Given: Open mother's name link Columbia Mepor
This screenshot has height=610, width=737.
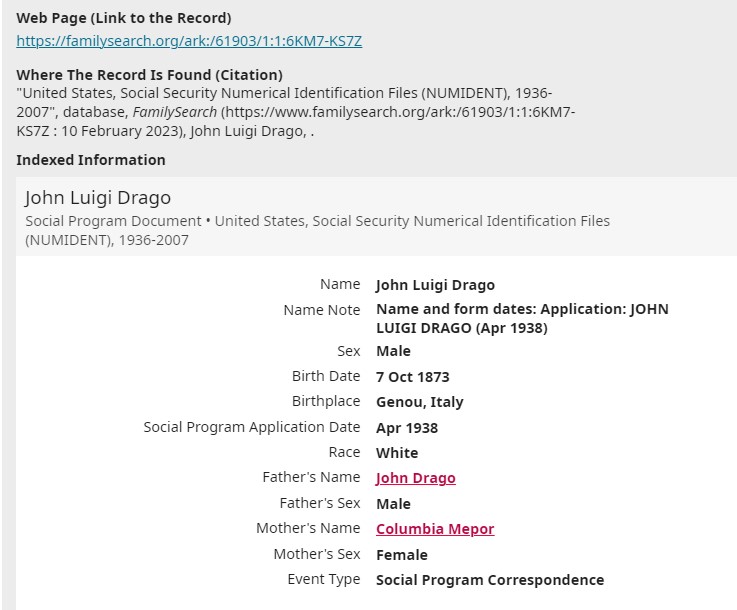Looking at the screenshot, I should click(x=435, y=529).
